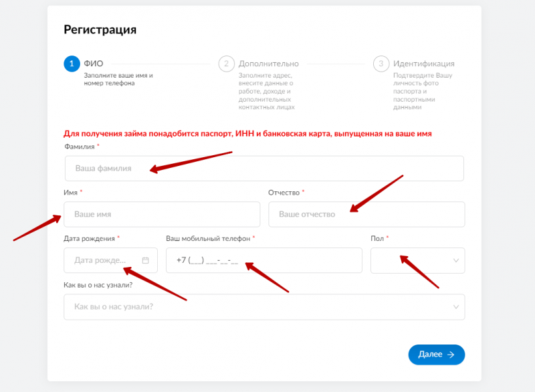Click step 1 circle icon for ФИО
Viewport: 535px width, 392px height.
72,64
